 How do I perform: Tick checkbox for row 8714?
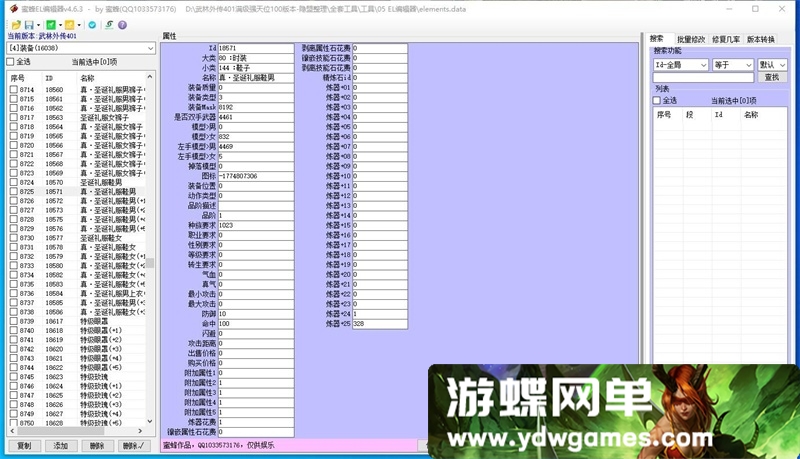coord(14,90)
